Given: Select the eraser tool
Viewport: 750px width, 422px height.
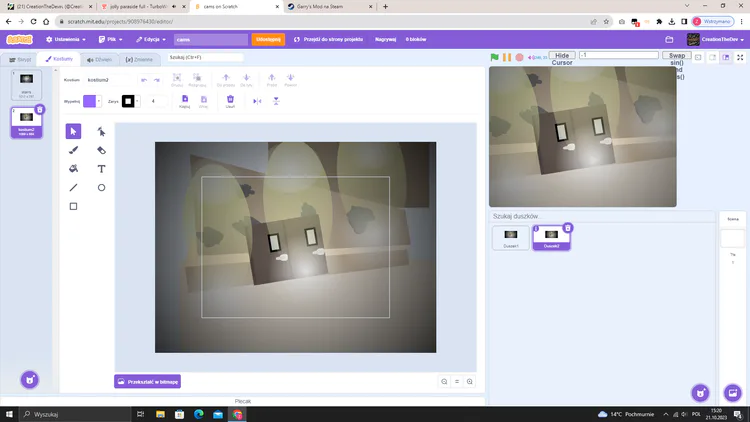Looking at the screenshot, I should (101, 150).
